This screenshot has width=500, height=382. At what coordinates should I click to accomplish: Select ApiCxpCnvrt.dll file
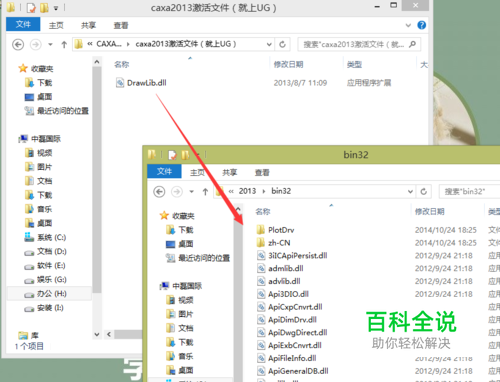289,307
